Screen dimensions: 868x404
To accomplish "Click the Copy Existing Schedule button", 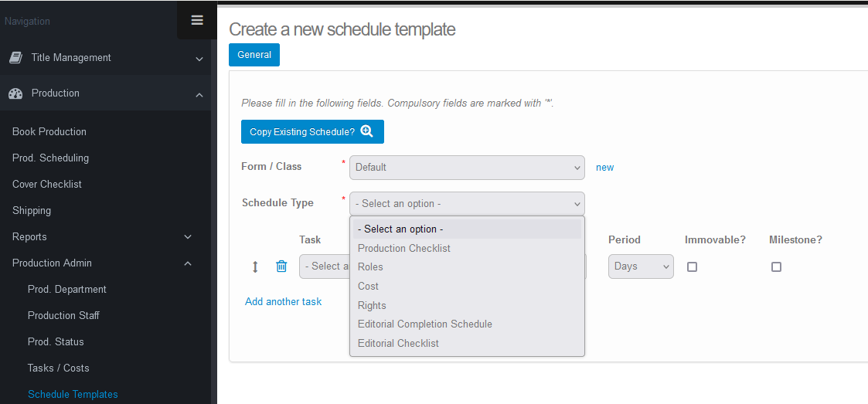I will tap(312, 132).
